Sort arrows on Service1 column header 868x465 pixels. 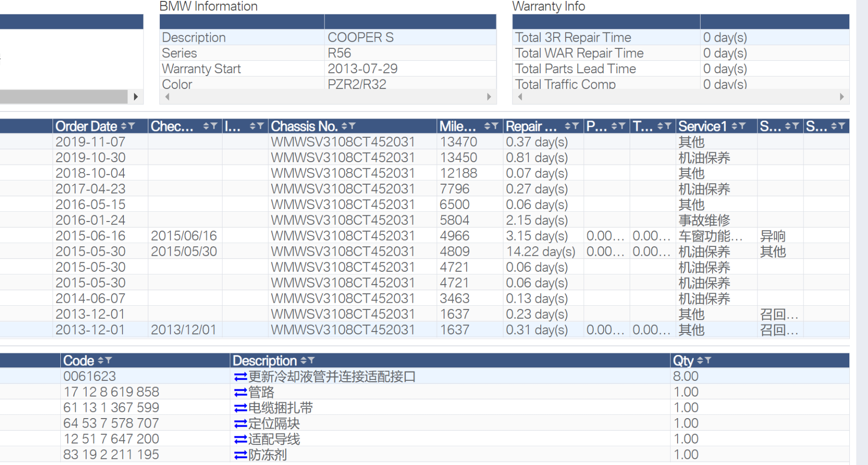[x=734, y=126]
